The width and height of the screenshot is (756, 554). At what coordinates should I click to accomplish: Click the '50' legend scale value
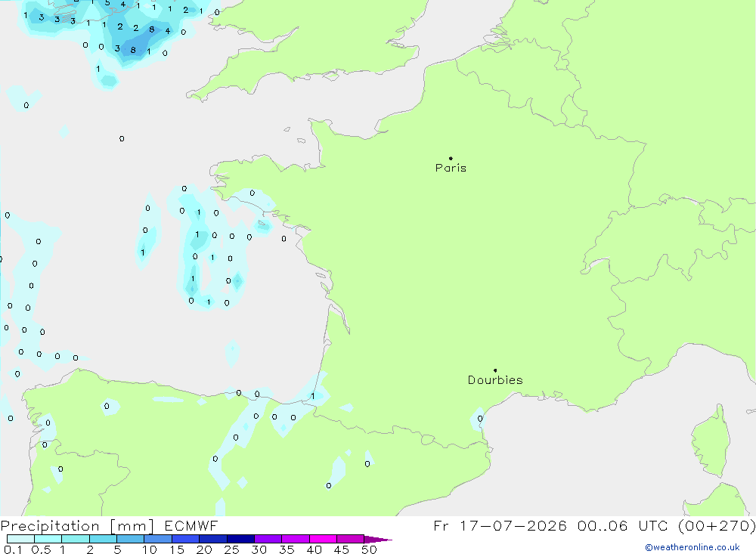pos(369,549)
